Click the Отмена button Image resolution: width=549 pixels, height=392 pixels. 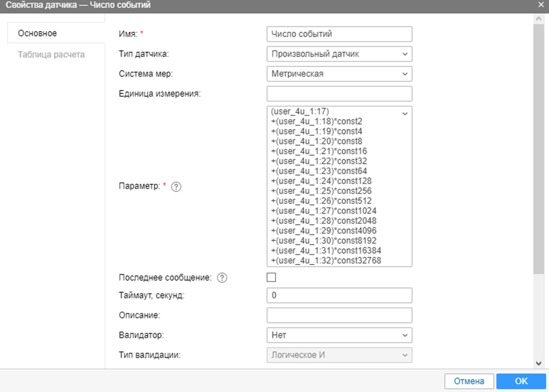click(469, 381)
